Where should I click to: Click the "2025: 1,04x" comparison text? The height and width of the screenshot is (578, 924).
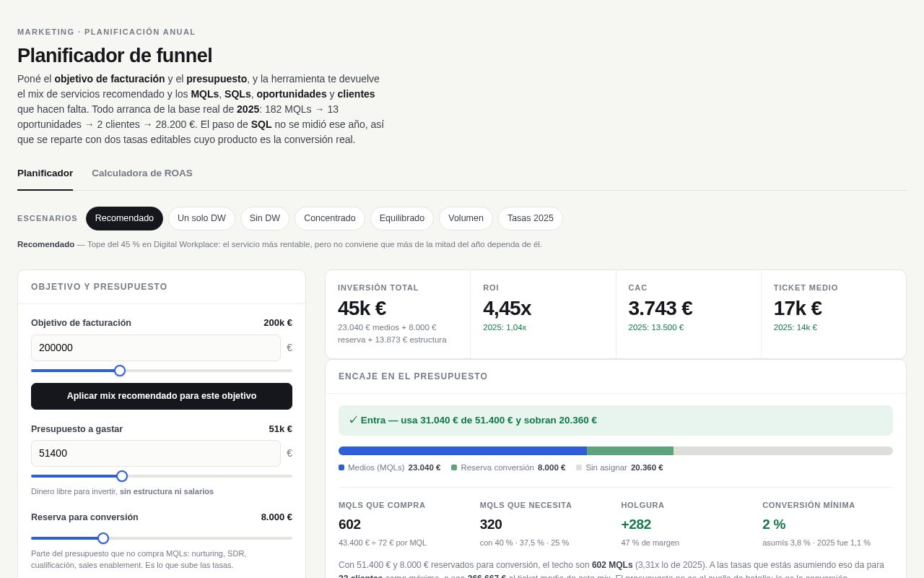tap(505, 327)
